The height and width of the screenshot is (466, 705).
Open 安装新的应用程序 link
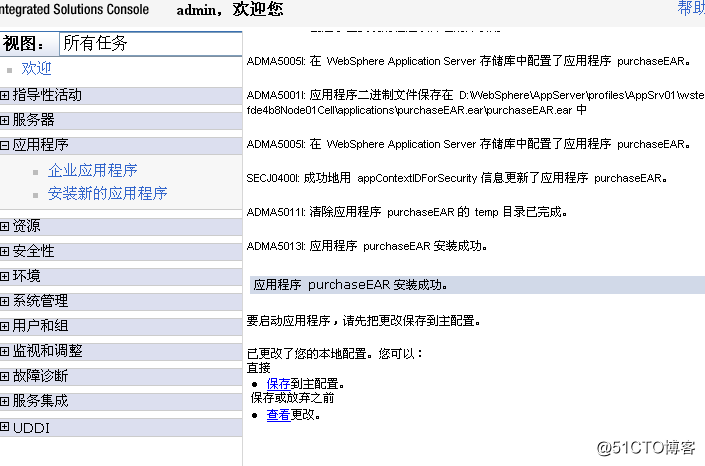pos(107,193)
